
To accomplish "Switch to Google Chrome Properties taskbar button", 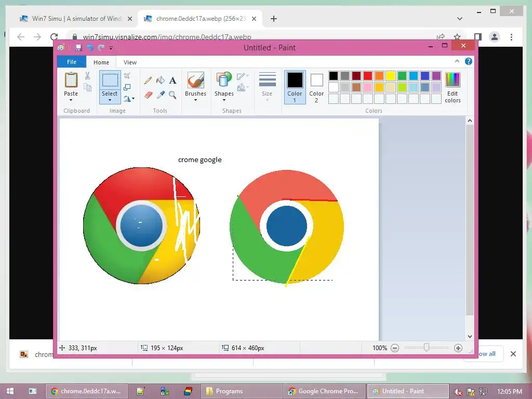I will tap(324, 391).
